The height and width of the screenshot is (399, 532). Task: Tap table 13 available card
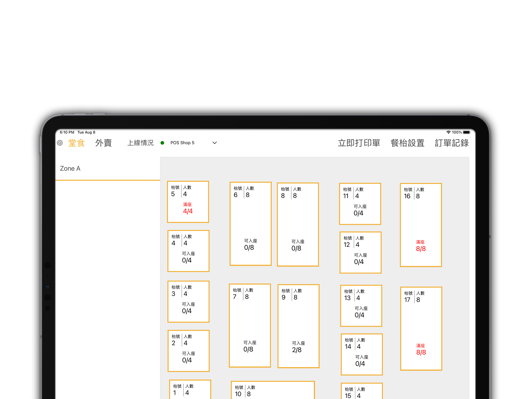pos(361,306)
